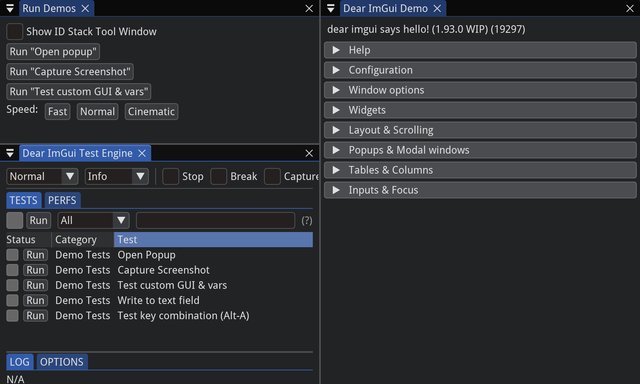Viewport: 640px width, 384px height.
Task: Run the Write to text field test
Action: pos(36,300)
